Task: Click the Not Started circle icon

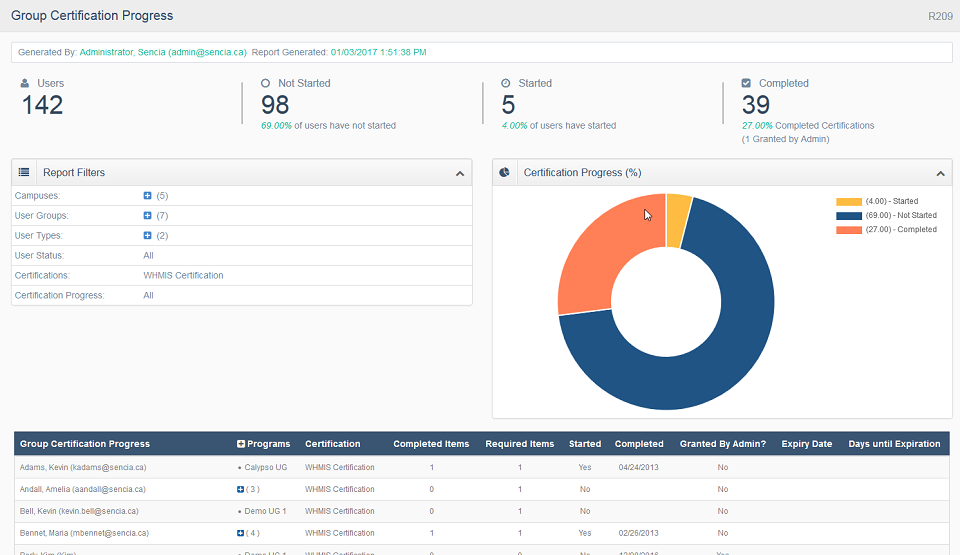Action: pos(265,83)
